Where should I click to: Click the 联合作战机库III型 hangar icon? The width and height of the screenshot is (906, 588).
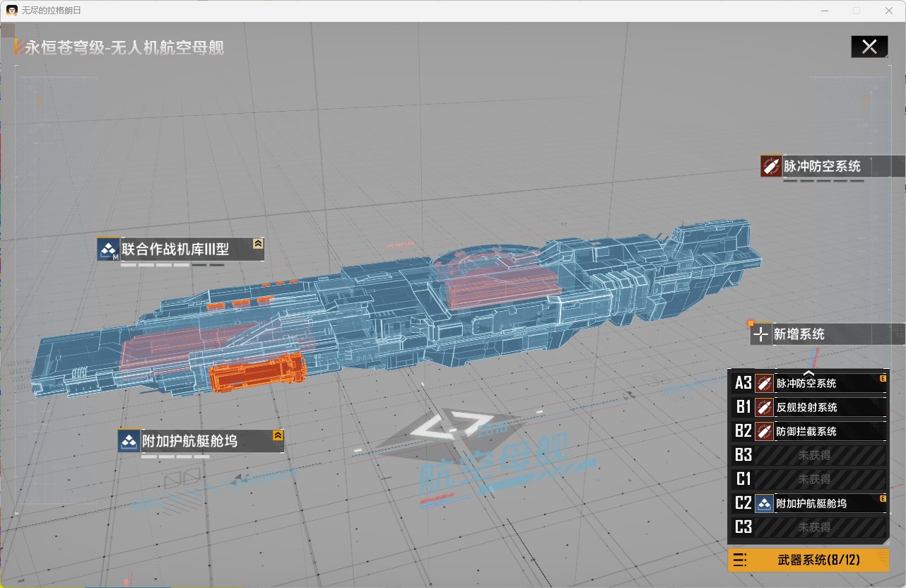(108, 249)
